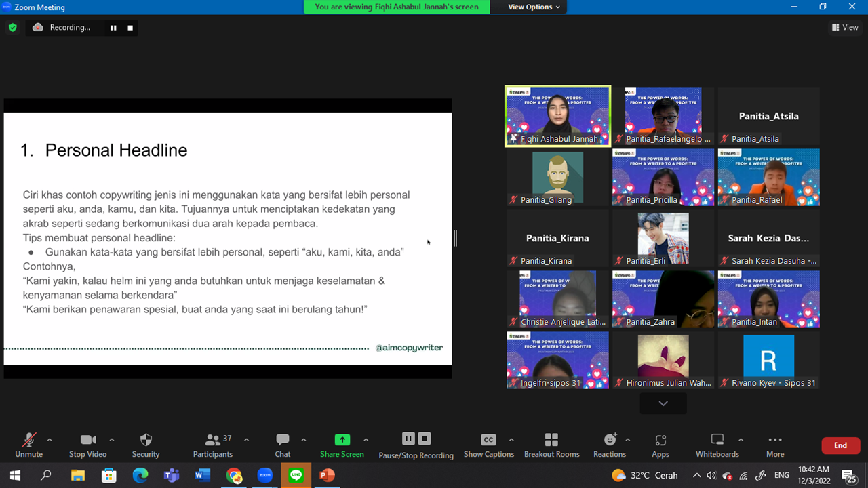The height and width of the screenshot is (488, 868).
Task: Open the More menu
Action: coord(775,445)
